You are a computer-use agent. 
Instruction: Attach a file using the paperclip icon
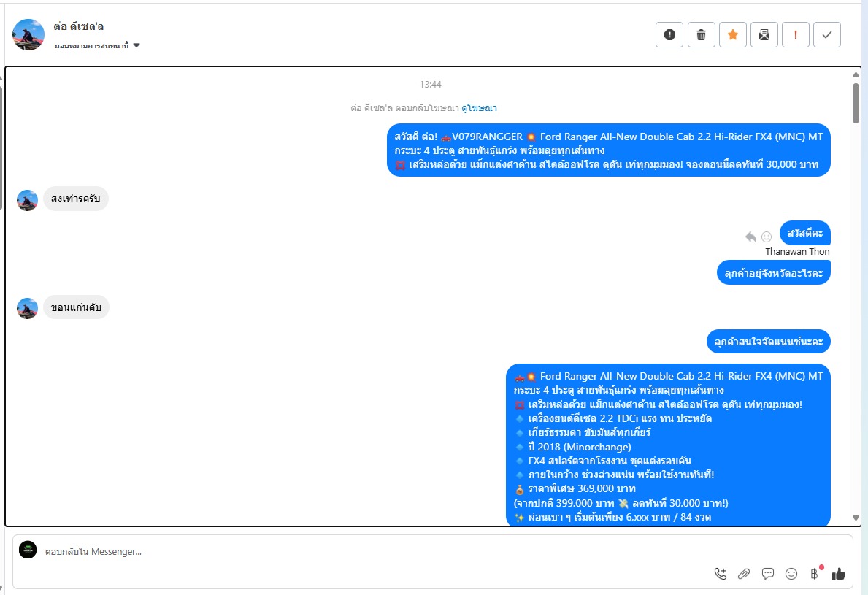point(744,574)
